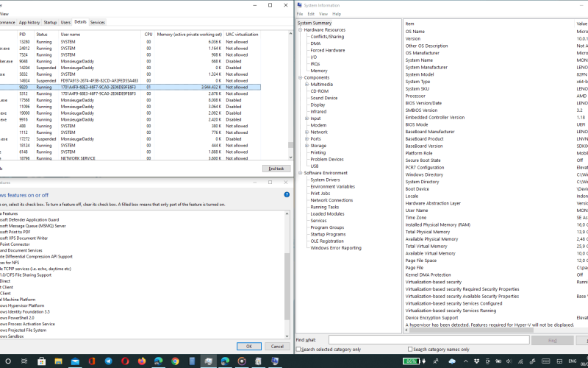588x368 pixels.
Task: Check 'Search selected category only'
Action: coord(298,349)
